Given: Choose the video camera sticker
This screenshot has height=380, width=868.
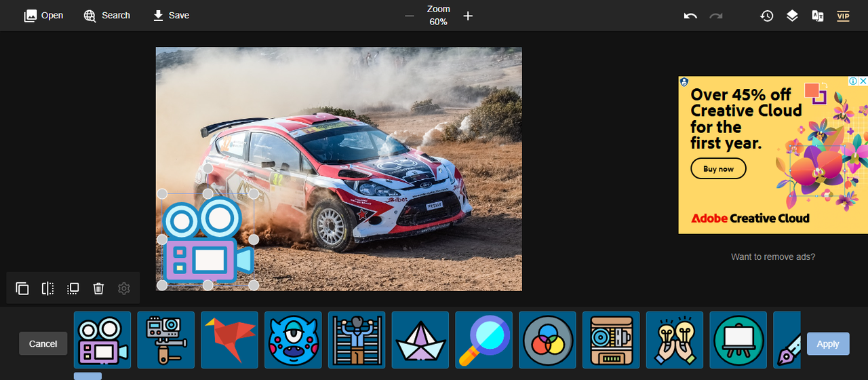Looking at the screenshot, I should coord(102,340).
